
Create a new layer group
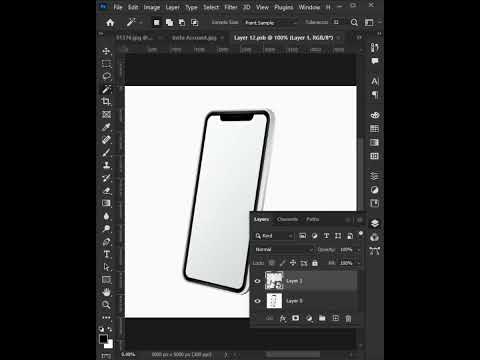[x=322, y=318]
